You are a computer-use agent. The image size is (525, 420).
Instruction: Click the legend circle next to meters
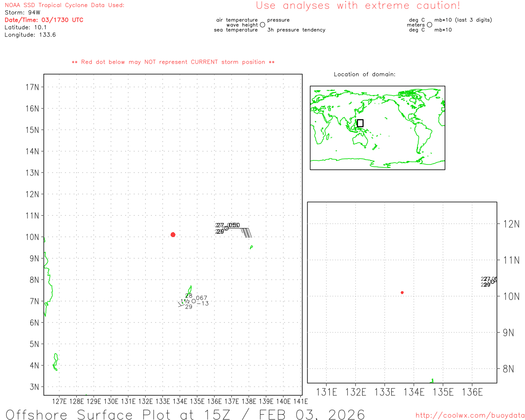pyautogui.click(x=429, y=25)
